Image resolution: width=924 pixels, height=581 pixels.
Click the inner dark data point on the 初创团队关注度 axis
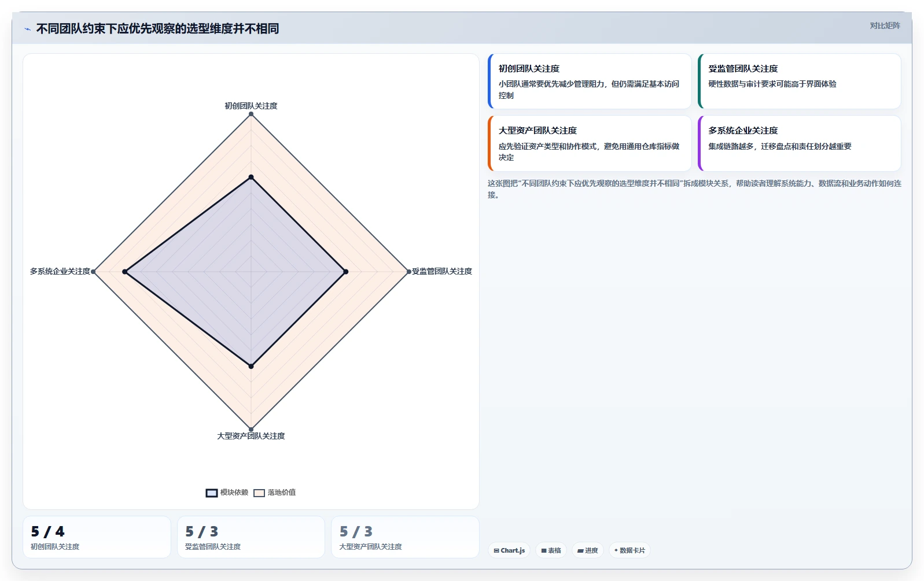(x=251, y=177)
